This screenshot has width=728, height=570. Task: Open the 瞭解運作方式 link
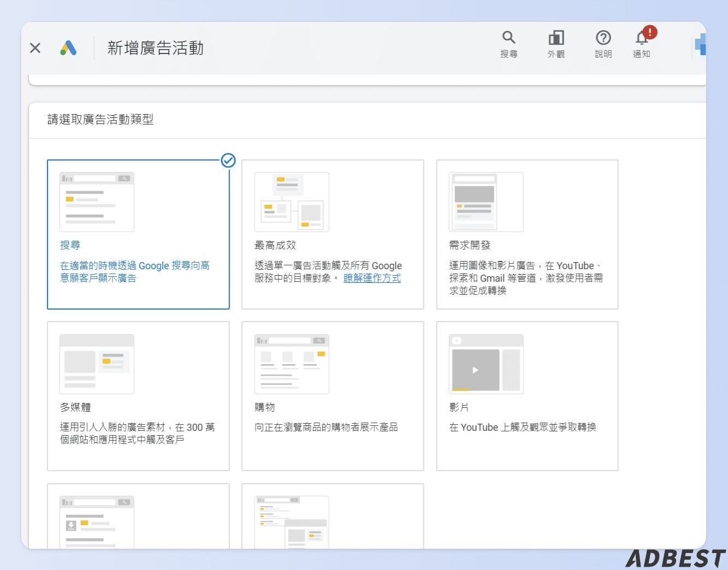tap(372, 278)
